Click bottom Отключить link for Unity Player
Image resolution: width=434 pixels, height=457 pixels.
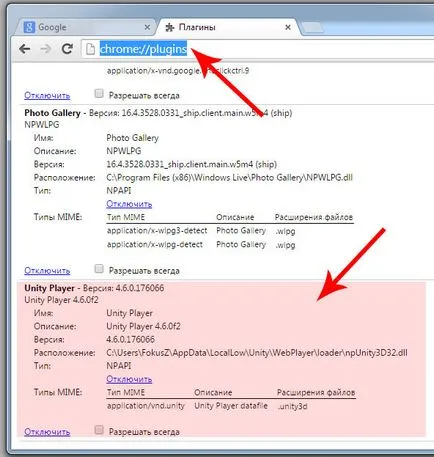click(47, 432)
